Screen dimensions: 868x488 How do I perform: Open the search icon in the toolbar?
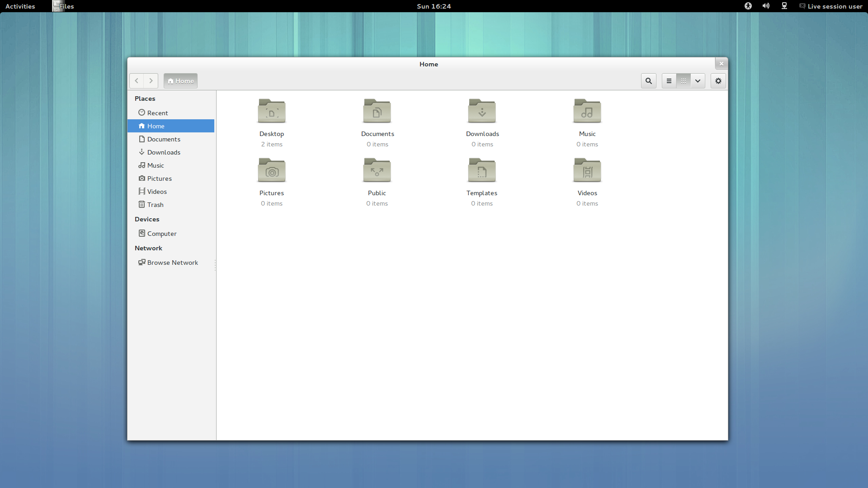click(648, 80)
